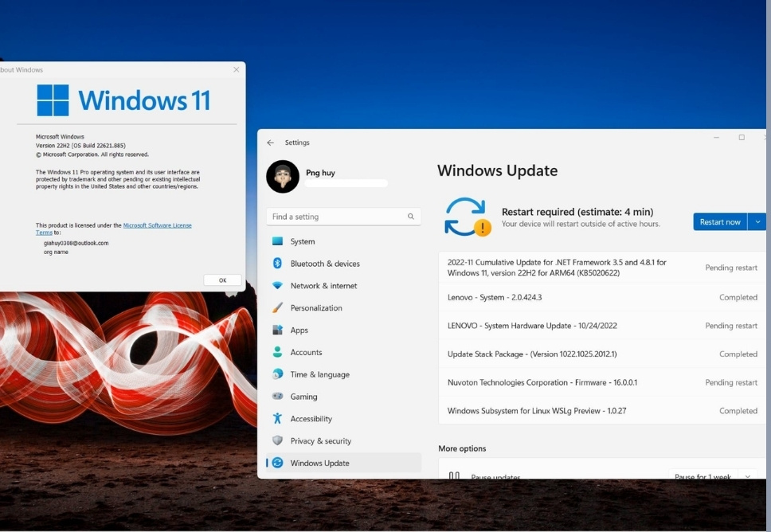Click the Time & language globe icon

(x=277, y=374)
